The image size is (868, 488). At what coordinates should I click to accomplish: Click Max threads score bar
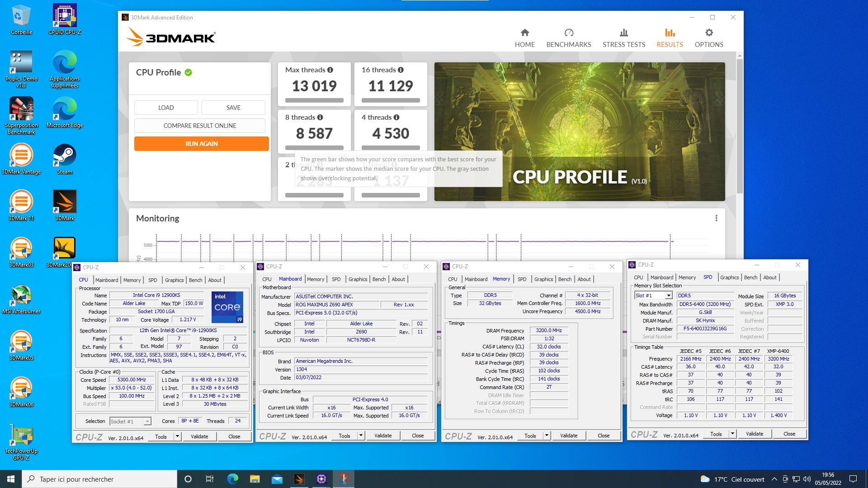[x=314, y=100]
